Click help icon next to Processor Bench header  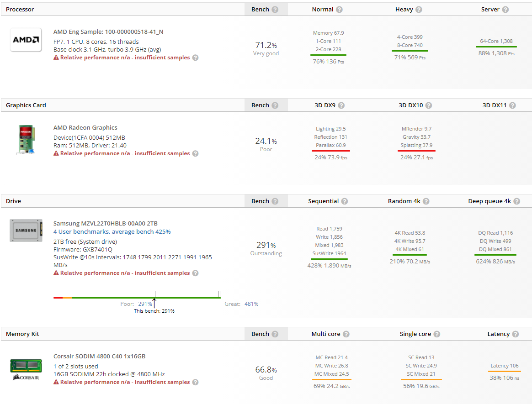pyautogui.click(x=275, y=10)
